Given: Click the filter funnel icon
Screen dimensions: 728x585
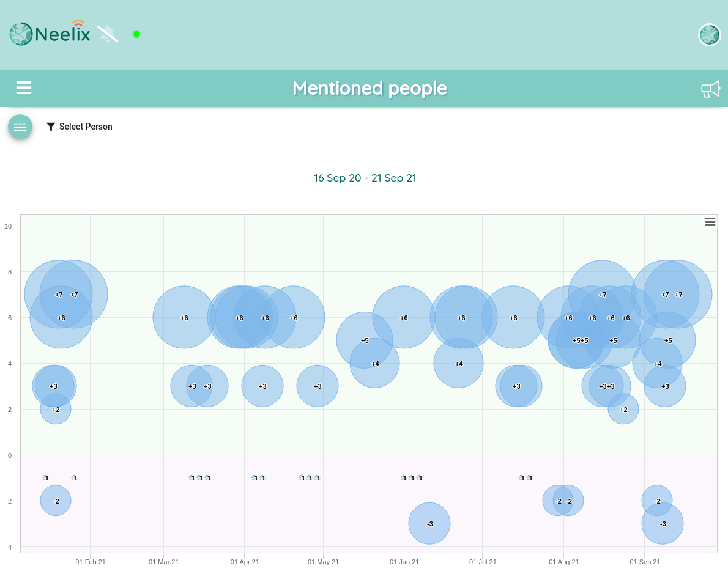Looking at the screenshot, I should coord(51,127).
